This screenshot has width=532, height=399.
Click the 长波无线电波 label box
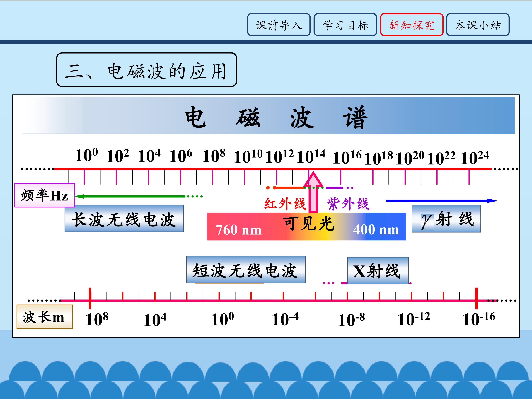click(x=124, y=218)
